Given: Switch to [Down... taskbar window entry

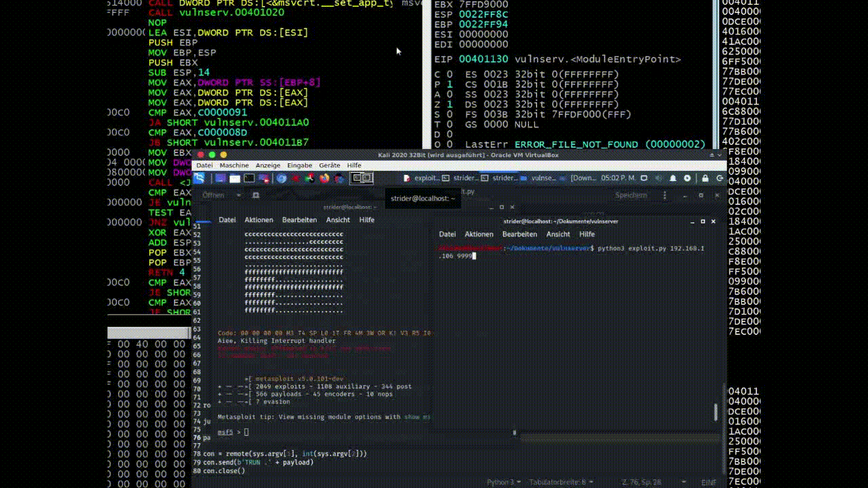Looking at the screenshot, I should (578, 178).
